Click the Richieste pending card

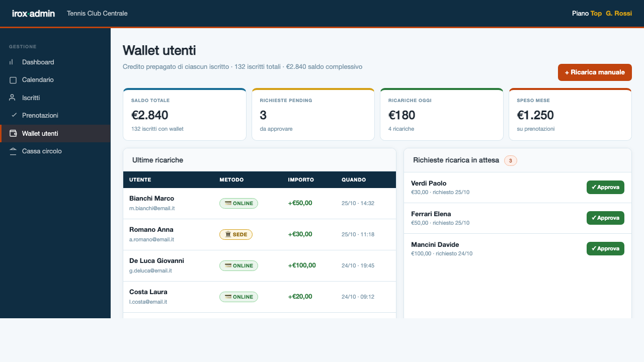313,114
